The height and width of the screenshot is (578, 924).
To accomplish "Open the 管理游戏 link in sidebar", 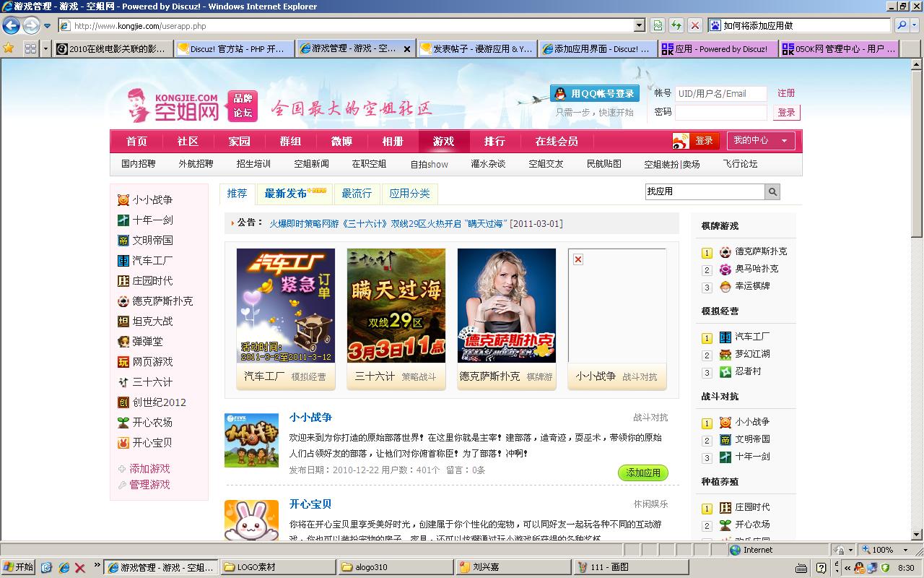I will pos(149,485).
